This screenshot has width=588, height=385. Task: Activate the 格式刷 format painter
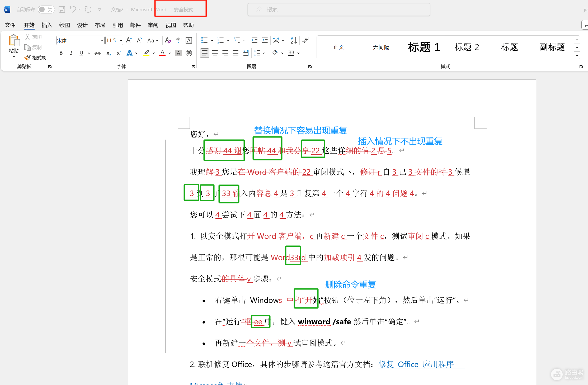click(x=36, y=58)
